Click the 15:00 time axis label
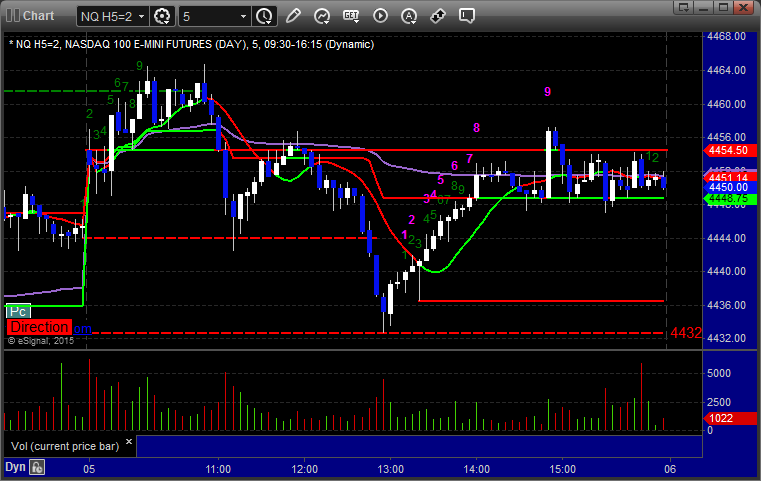The image size is (761, 481). (x=562, y=469)
